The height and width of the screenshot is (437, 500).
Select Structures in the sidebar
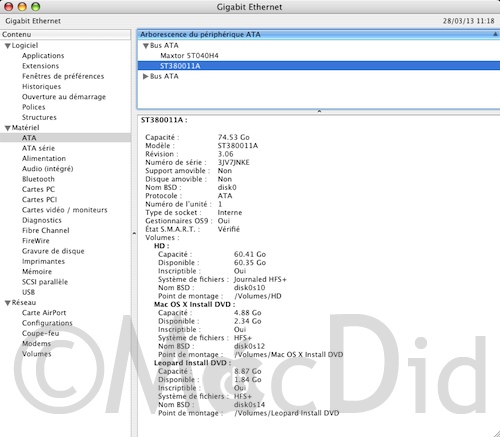[x=39, y=117]
